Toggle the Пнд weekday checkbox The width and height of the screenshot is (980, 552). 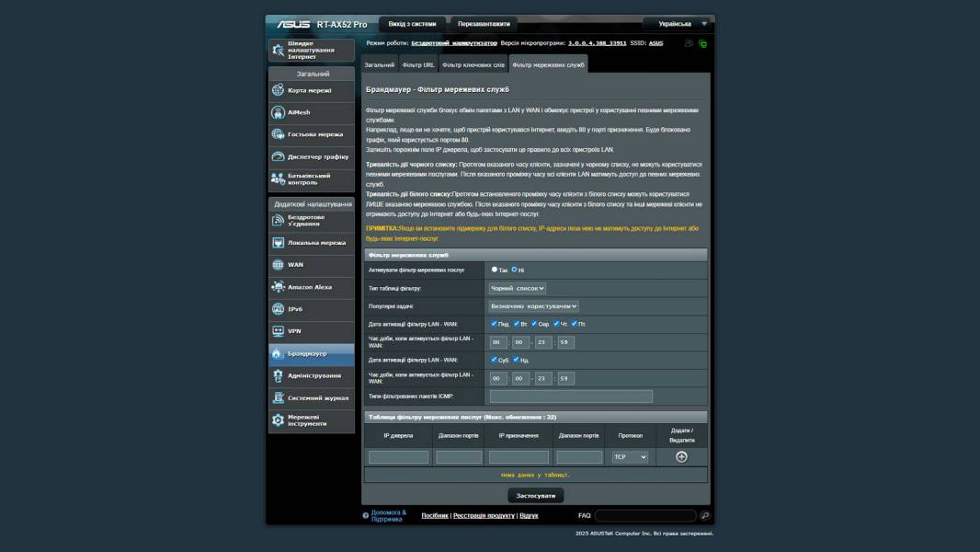pos(495,324)
